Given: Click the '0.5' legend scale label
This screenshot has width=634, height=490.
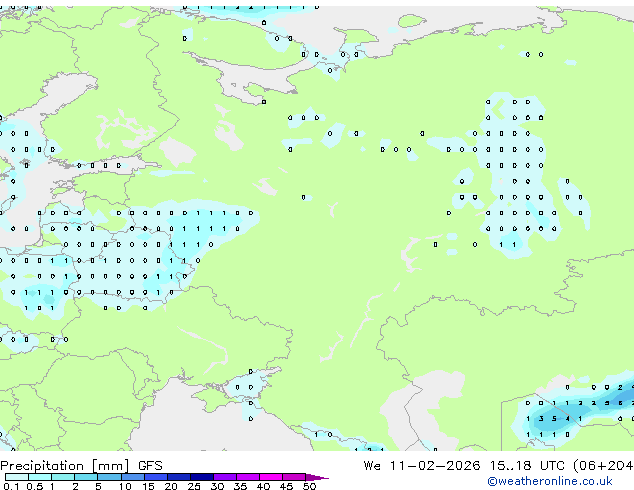Looking at the screenshot, I should tap(35, 486).
